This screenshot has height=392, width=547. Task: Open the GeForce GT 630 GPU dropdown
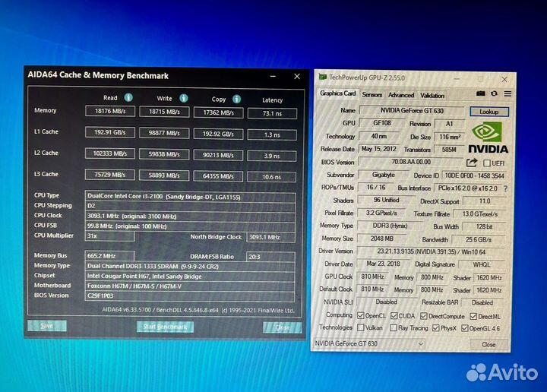tap(369, 343)
